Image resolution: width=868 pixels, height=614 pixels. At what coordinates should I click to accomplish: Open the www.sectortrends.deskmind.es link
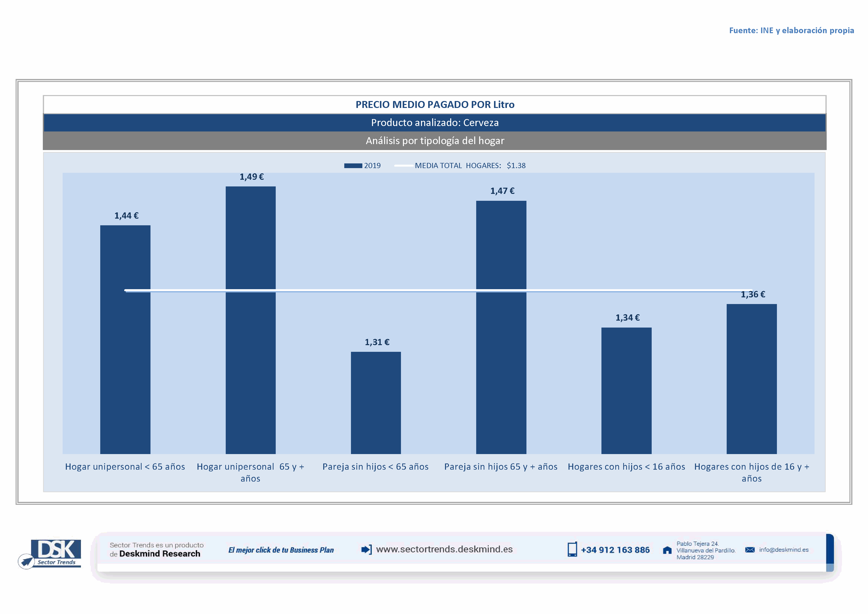point(444,549)
